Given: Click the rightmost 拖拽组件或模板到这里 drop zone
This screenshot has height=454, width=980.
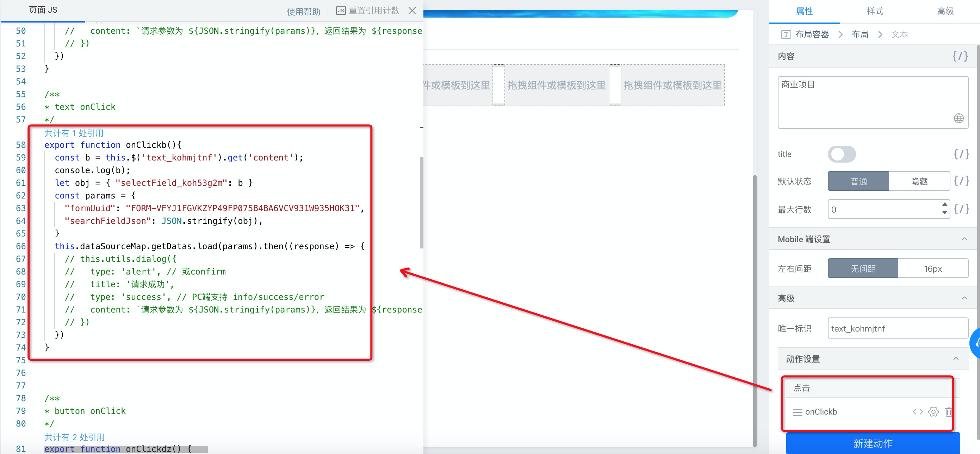Looking at the screenshot, I should pos(672,85).
